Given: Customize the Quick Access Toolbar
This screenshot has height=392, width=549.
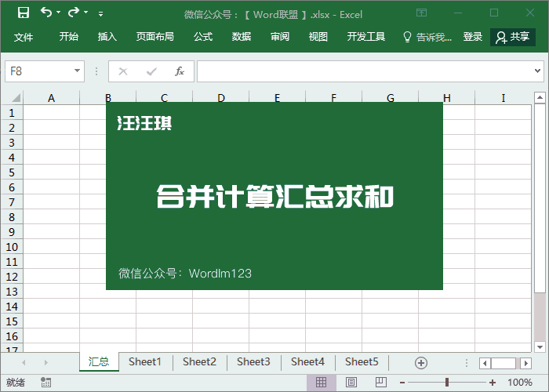Looking at the screenshot, I should tap(101, 13).
